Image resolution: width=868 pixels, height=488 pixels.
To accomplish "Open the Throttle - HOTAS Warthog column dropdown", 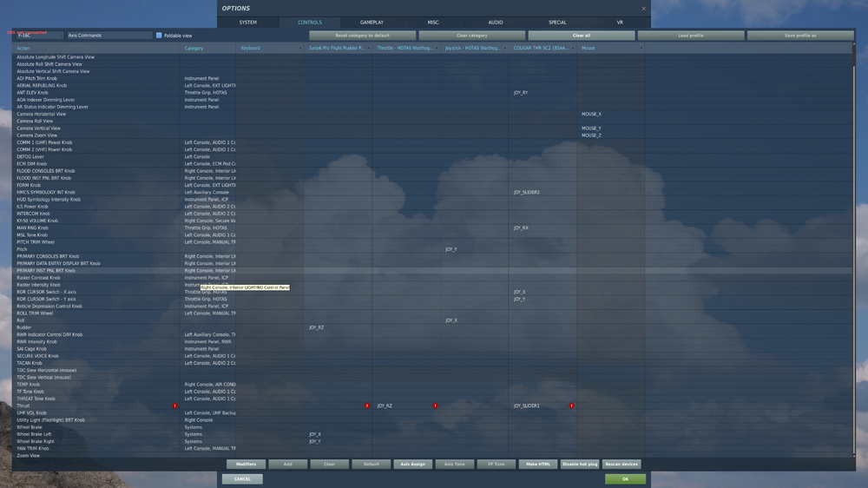I will 437,48.
